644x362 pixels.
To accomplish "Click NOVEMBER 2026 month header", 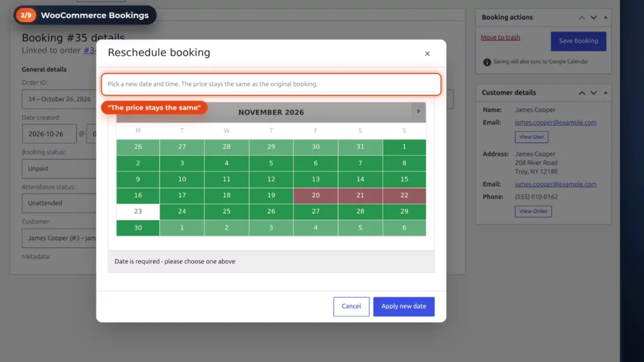I will (271, 112).
